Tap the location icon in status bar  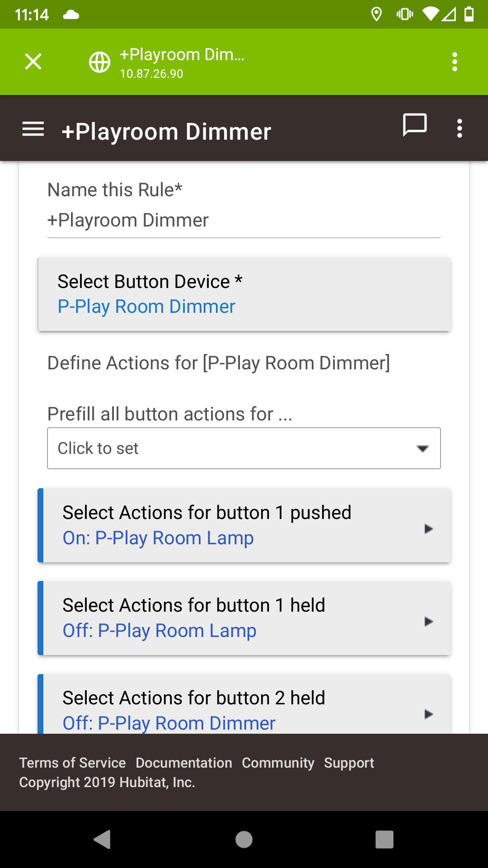pos(376,14)
